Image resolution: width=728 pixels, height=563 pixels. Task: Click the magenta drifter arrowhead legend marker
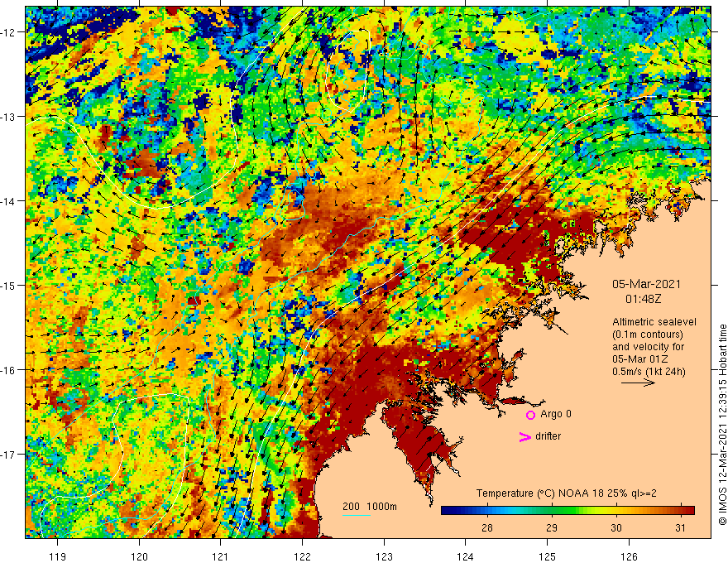[x=524, y=436]
